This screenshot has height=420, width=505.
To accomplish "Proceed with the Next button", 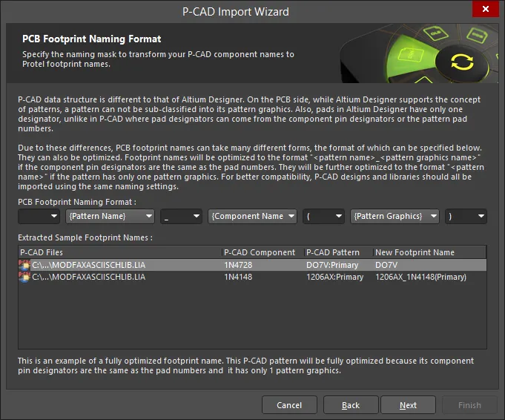I will [x=409, y=405].
